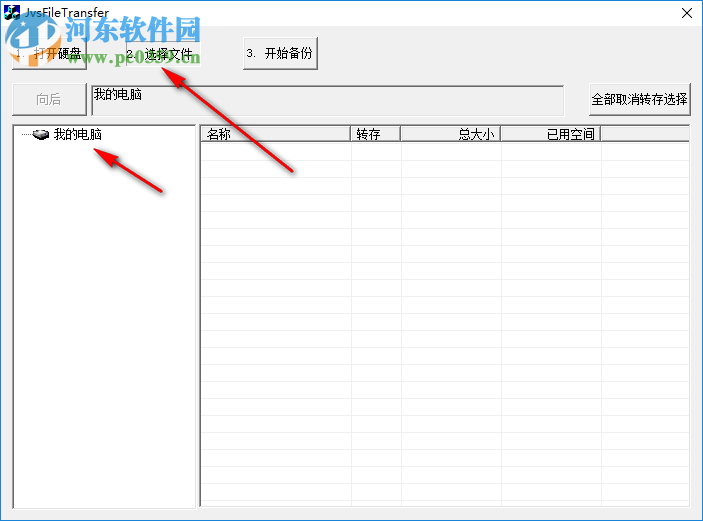Image resolution: width=703 pixels, height=521 pixels.
Task: Start backup with 开始备份 button
Action: pos(280,53)
